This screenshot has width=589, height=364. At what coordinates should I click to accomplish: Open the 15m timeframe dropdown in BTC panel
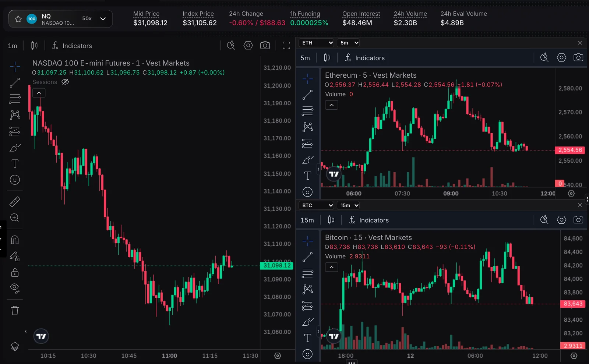click(349, 205)
